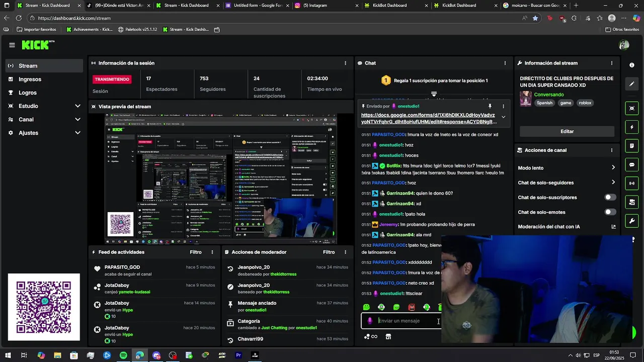Click BotRix username in chat
644x362 pixels.
point(394,165)
